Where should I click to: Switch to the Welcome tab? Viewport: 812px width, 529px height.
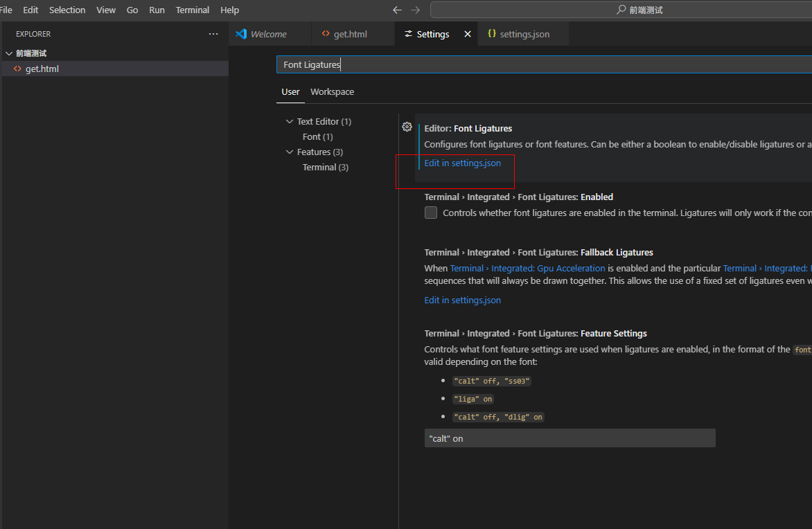[270, 34]
